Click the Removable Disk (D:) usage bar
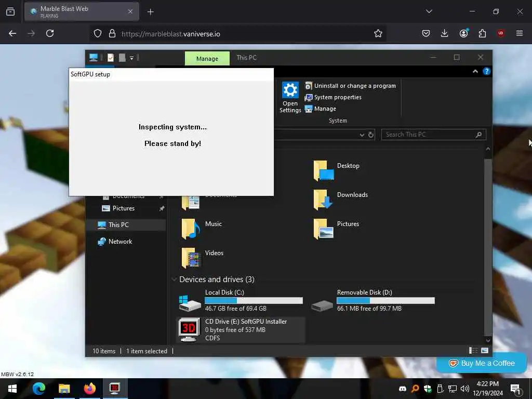Viewport: 532px width, 399px height. pyautogui.click(x=386, y=301)
